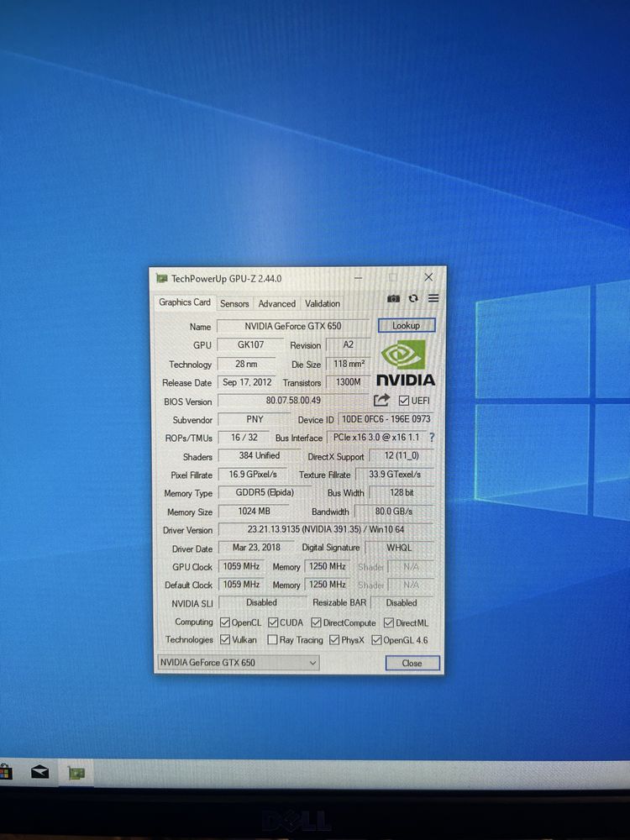Open the Microsoft Store taskbar icon

point(5,772)
